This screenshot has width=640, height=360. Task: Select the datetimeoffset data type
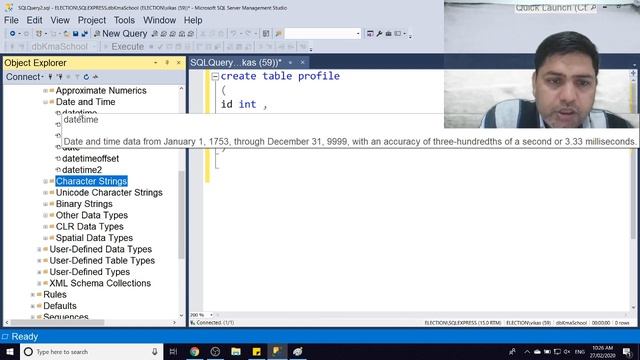[x=91, y=158]
